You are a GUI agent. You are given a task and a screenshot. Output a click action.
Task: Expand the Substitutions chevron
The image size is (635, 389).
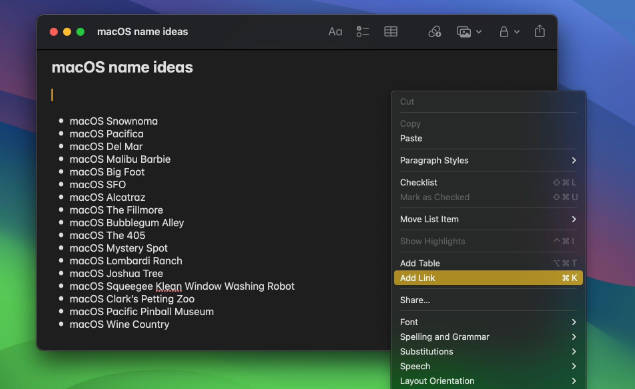coord(574,352)
